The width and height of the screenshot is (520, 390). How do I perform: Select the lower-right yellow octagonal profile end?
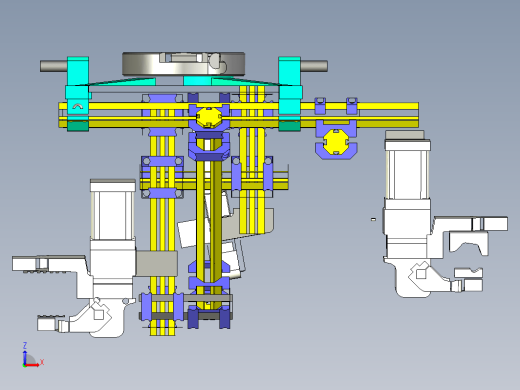pyautogui.click(x=336, y=142)
